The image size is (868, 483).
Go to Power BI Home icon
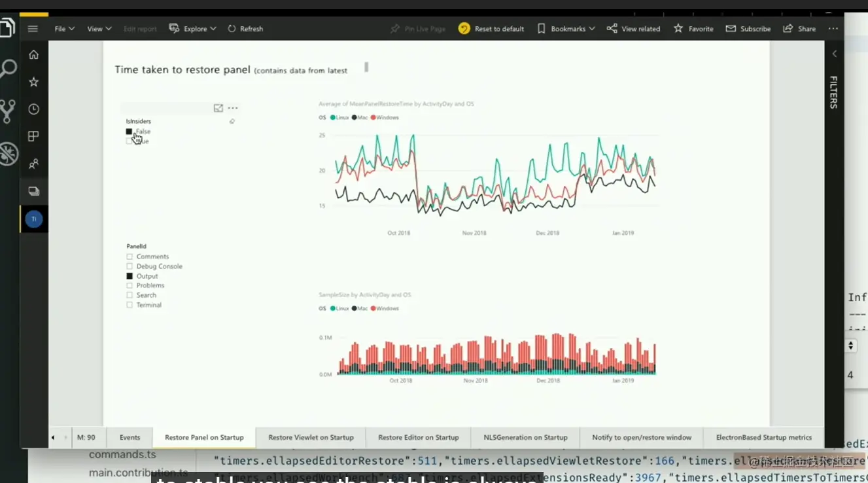(x=34, y=55)
